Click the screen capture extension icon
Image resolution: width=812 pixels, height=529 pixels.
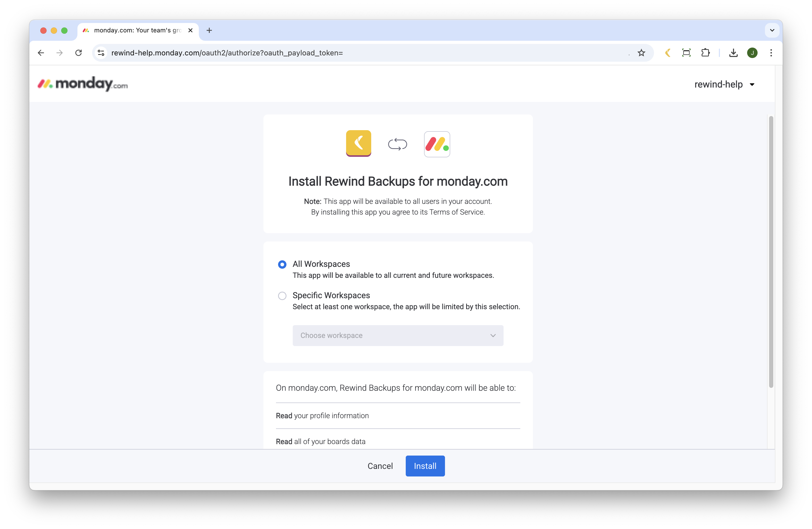coord(686,53)
